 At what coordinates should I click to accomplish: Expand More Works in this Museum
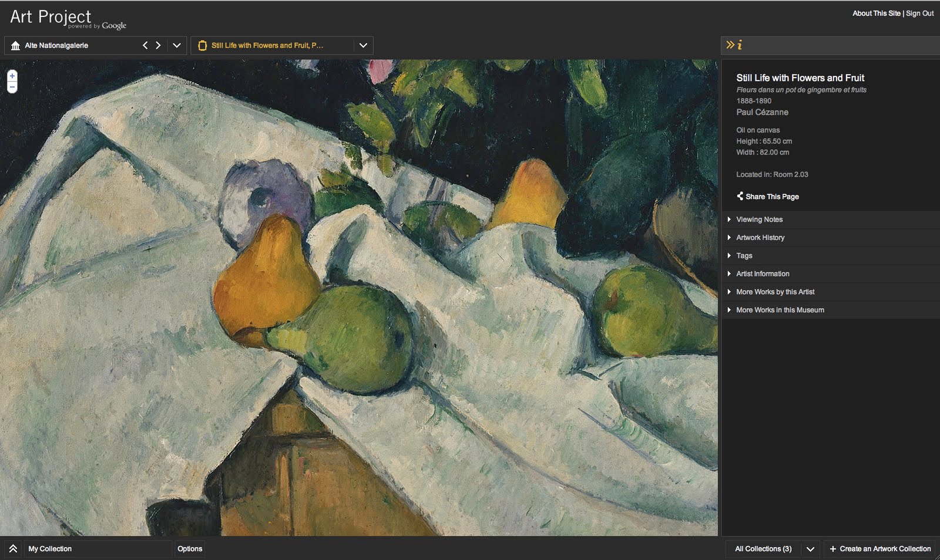tap(831, 310)
